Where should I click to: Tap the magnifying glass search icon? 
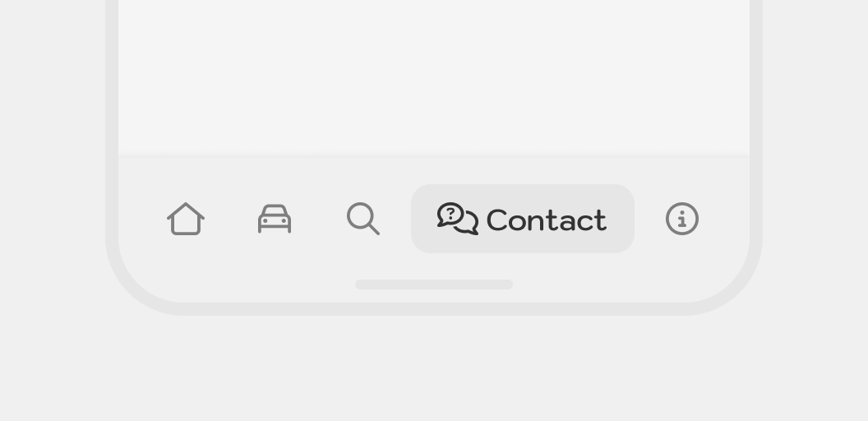pos(363,219)
